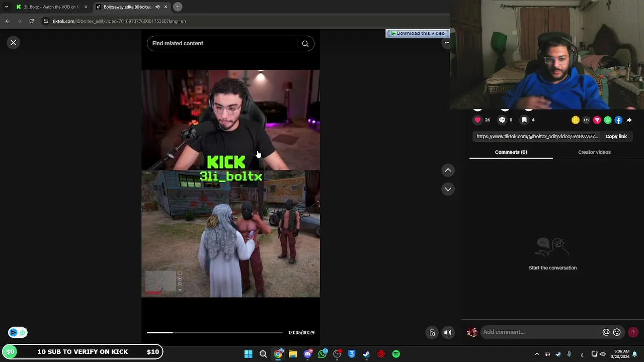Copy the video link
644x362 pixels.
(x=616, y=137)
